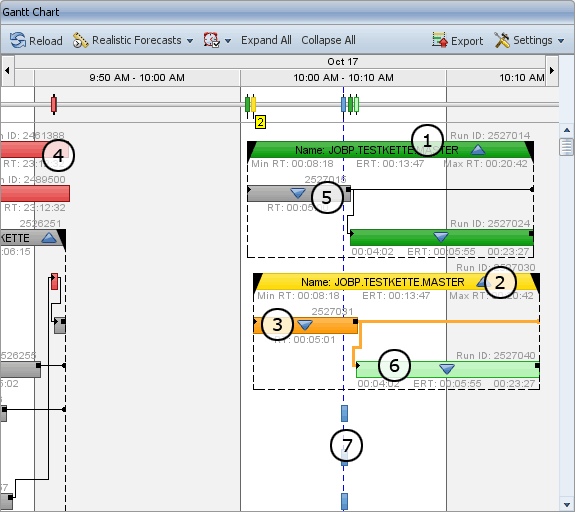
Task: Open the Settings dropdown arrow
Action: point(561,41)
